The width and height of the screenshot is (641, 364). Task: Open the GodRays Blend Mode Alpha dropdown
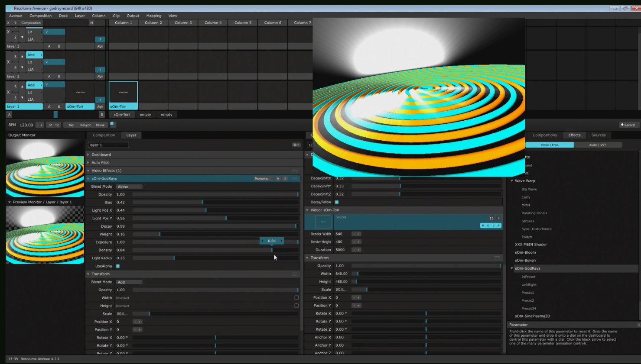129,187
